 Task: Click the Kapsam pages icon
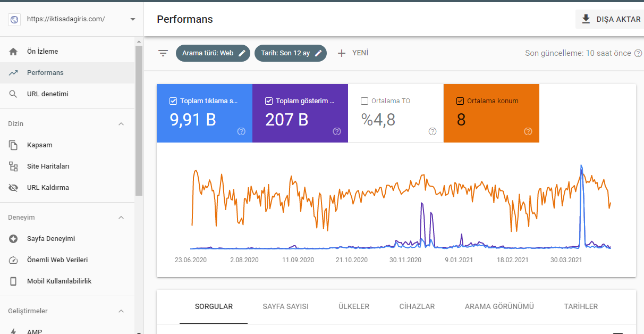click(14, 145)
